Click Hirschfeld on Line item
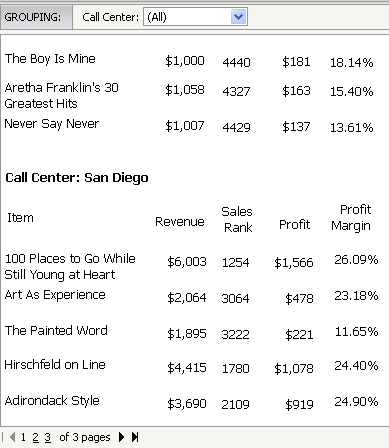 [x=55, y=365]
